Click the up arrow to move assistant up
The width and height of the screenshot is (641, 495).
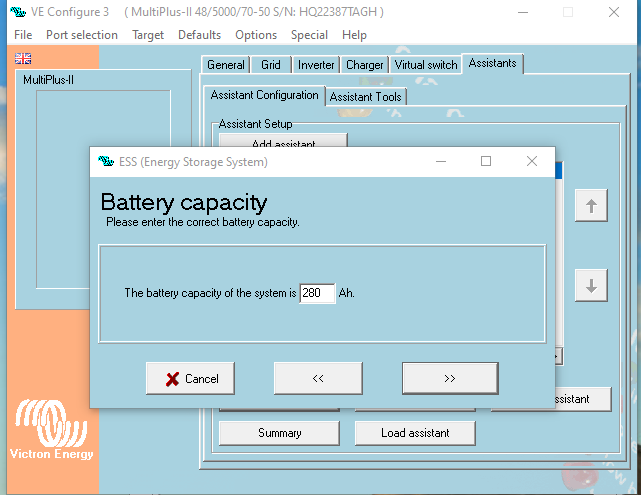pyautogui.click(x=591, y=206)
